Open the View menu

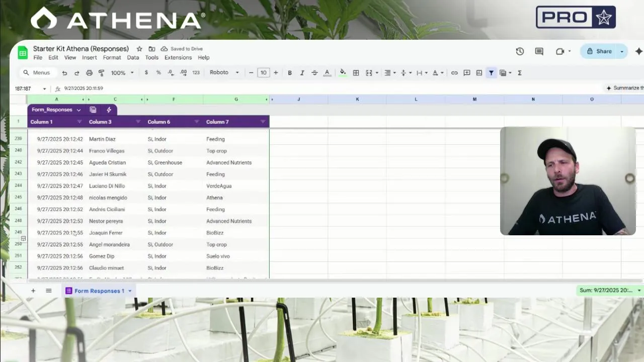(x=70, y=58)
